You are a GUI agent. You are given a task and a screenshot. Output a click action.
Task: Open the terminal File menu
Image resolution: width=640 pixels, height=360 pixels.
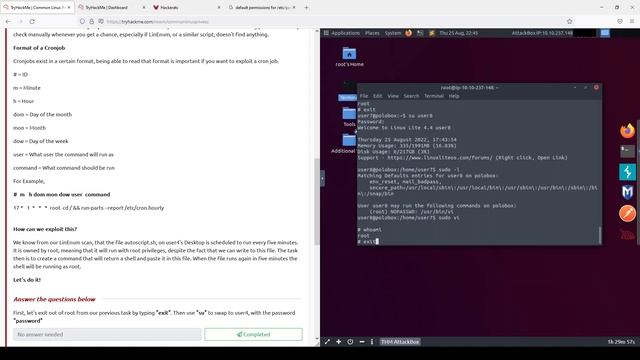(x=364, y=96)
